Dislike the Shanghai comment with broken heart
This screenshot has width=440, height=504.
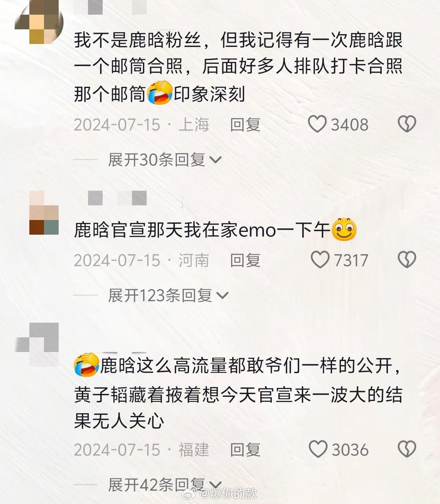point(407,124)
